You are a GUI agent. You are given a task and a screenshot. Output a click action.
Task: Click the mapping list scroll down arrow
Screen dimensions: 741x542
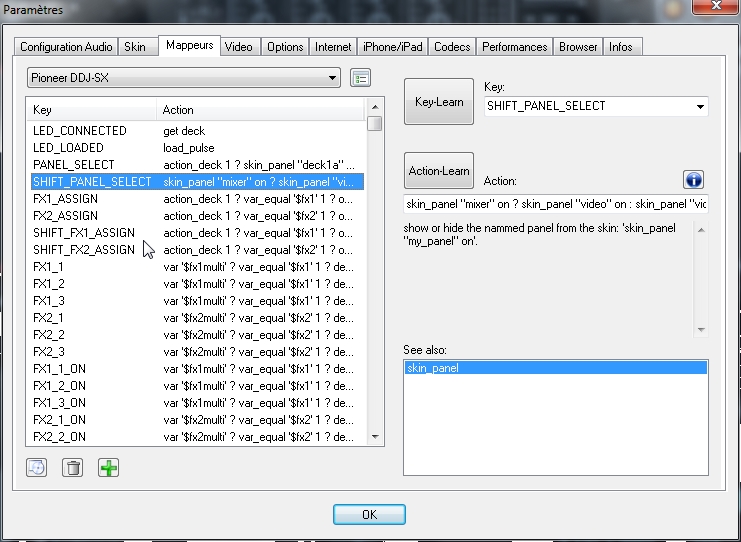(x=375, y=437)
